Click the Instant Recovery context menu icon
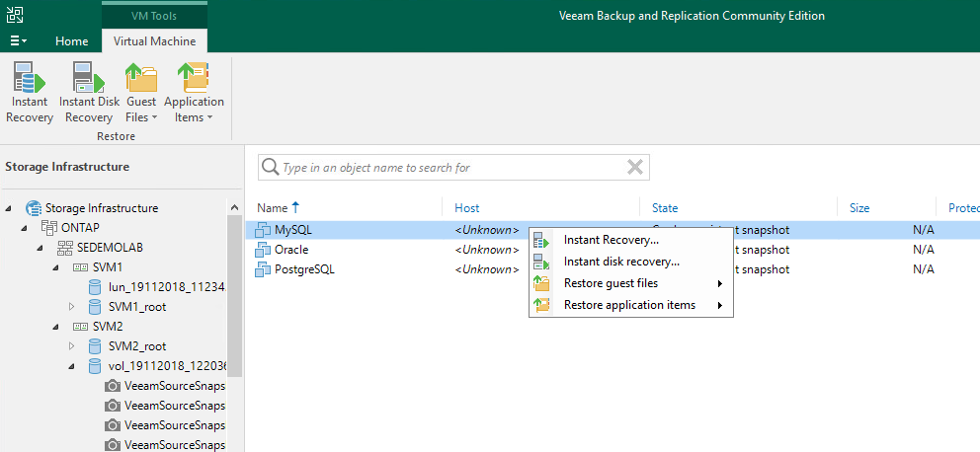The width and height of the screenshot is (980, 452). pos(541,240)
